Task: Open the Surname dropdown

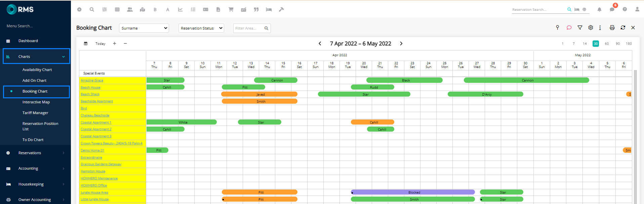Action: (144, 28)
